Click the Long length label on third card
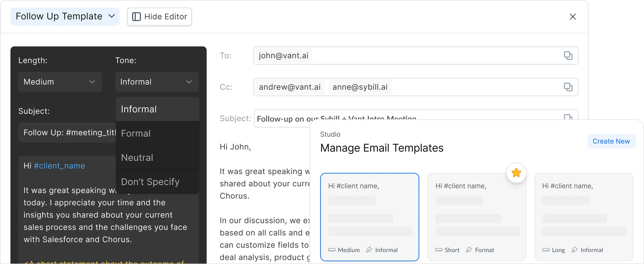Screen dimensions: 644x264 [x=558, y=250]
